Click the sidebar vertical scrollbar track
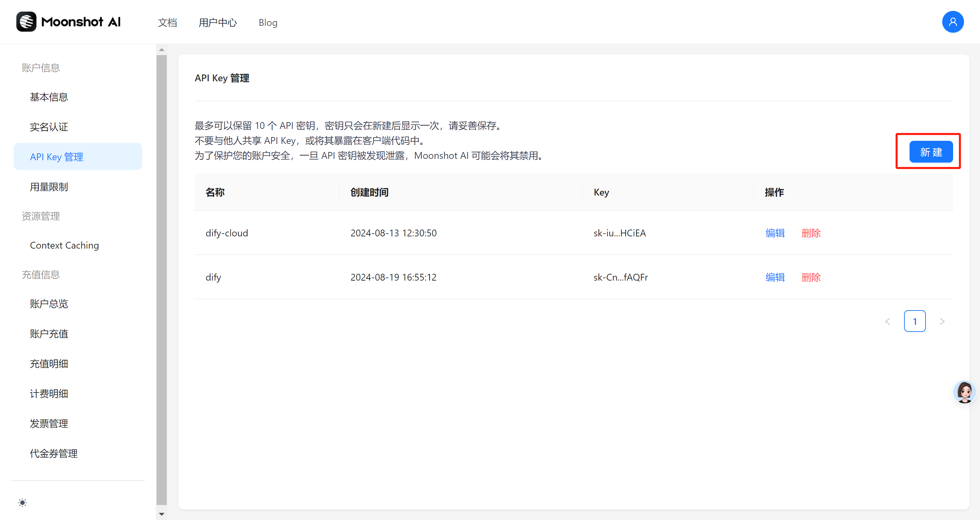The height and width of the screenshot is (520, 980). tap(162, 281)
